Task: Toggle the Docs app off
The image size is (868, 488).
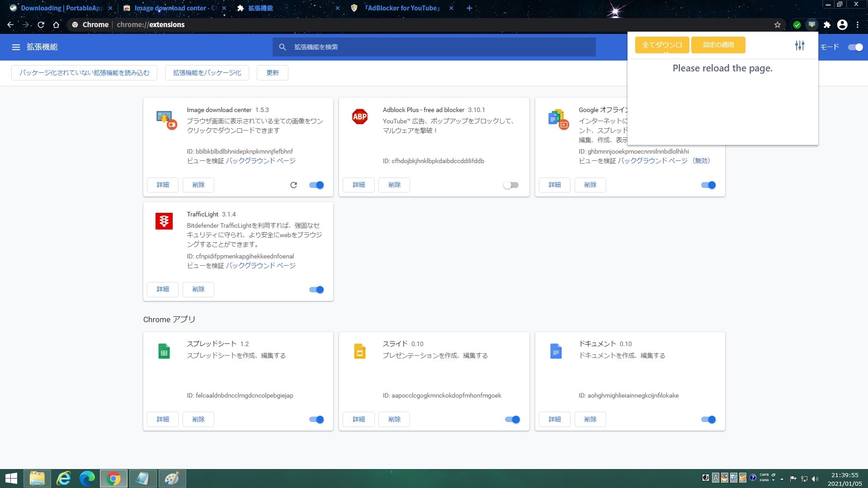Action: point(708,419)
